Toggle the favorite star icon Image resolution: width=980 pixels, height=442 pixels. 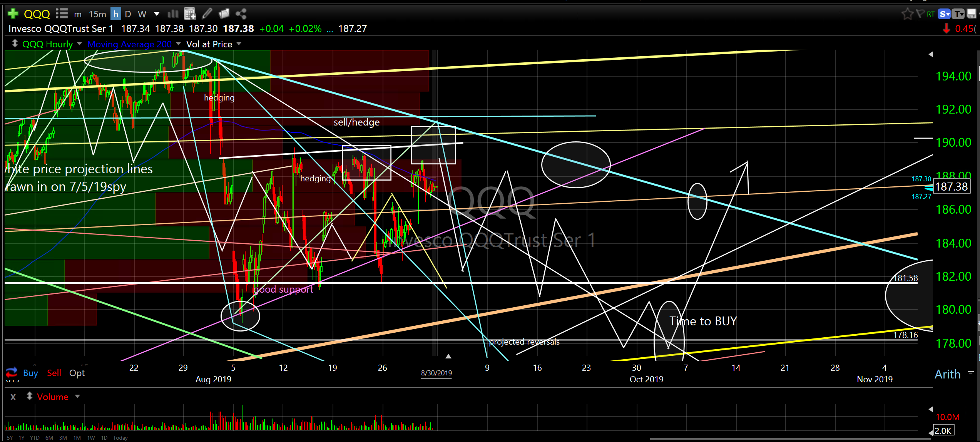tap(907, 14)
